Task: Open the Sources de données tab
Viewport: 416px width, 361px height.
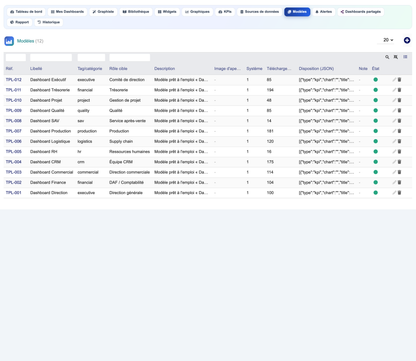Action: [x=259, y=12]
